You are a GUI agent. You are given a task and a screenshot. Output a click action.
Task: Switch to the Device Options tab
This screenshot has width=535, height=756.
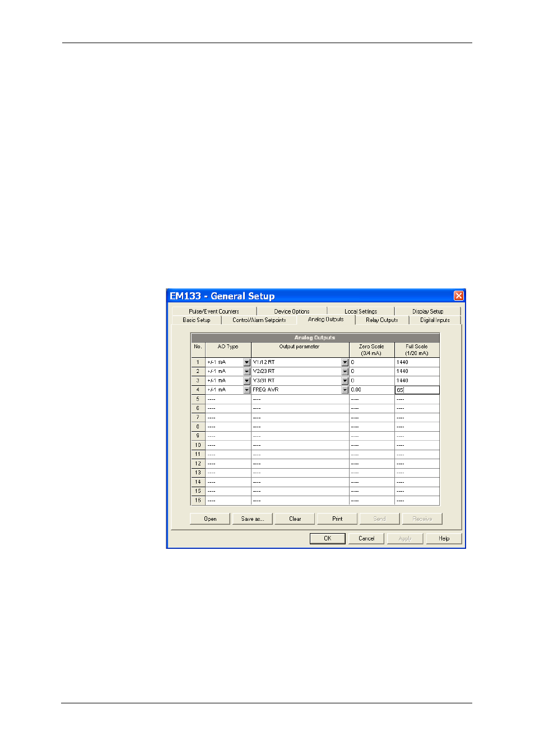(292, 311)
